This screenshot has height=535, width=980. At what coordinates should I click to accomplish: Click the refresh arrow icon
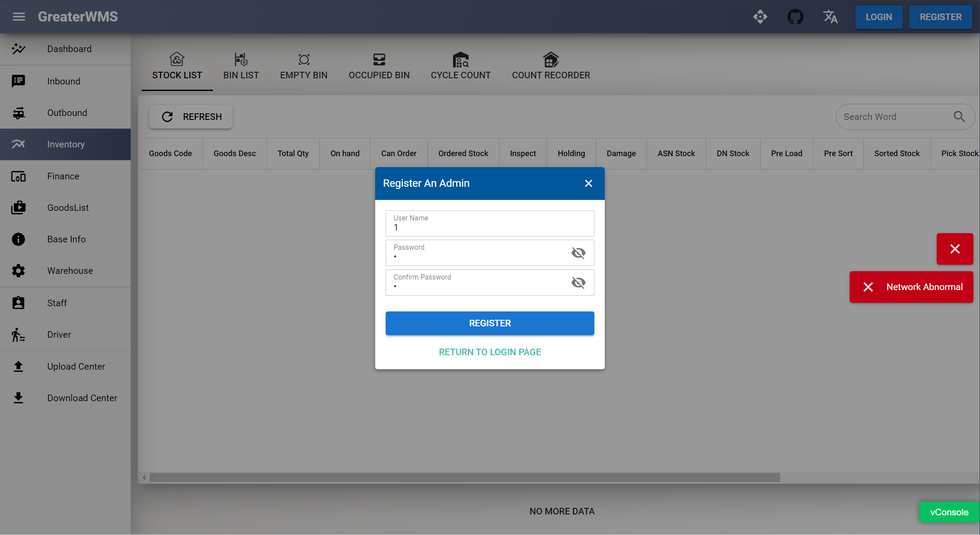pos(167,117)
